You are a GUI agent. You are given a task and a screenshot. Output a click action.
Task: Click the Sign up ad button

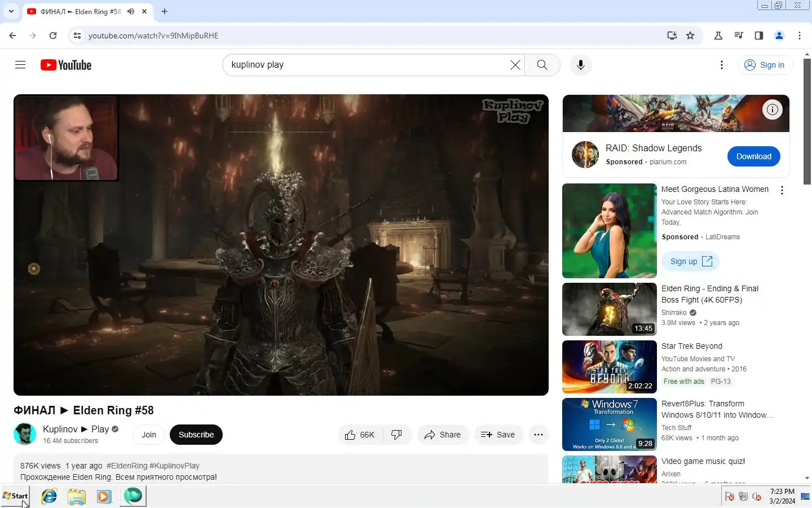tap(691, 261)
